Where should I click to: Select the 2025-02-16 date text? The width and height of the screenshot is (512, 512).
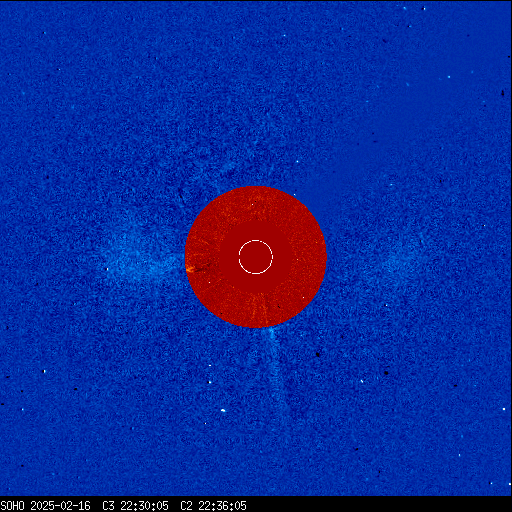[x=60, y=506]
